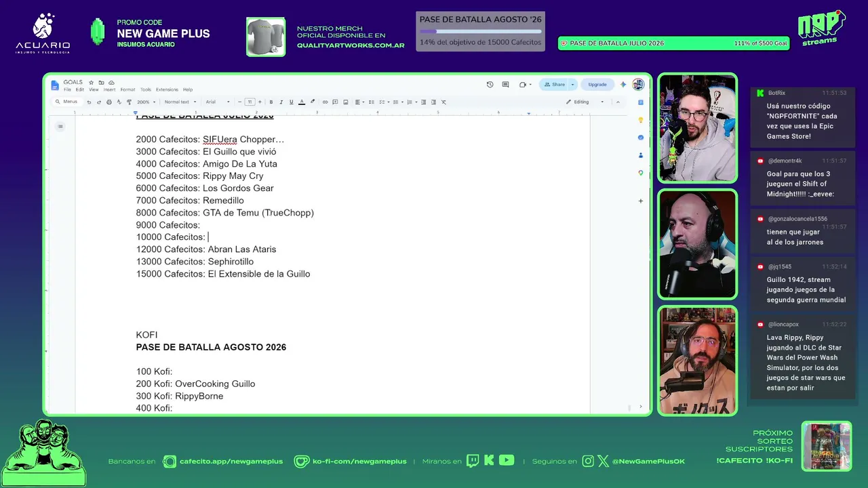Decrease the indent

pyautogui.click(x=424, y=102)
